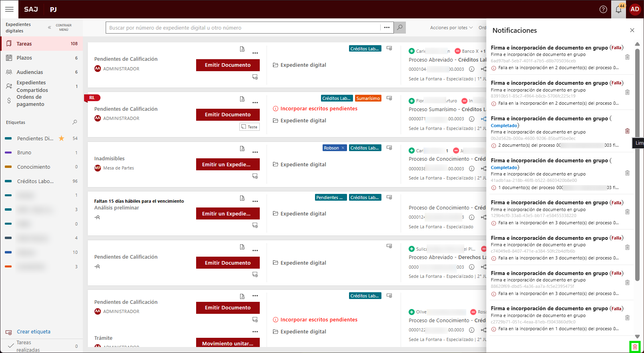
Task: Select Plazos in the sidebar
Action: point(24,58)
